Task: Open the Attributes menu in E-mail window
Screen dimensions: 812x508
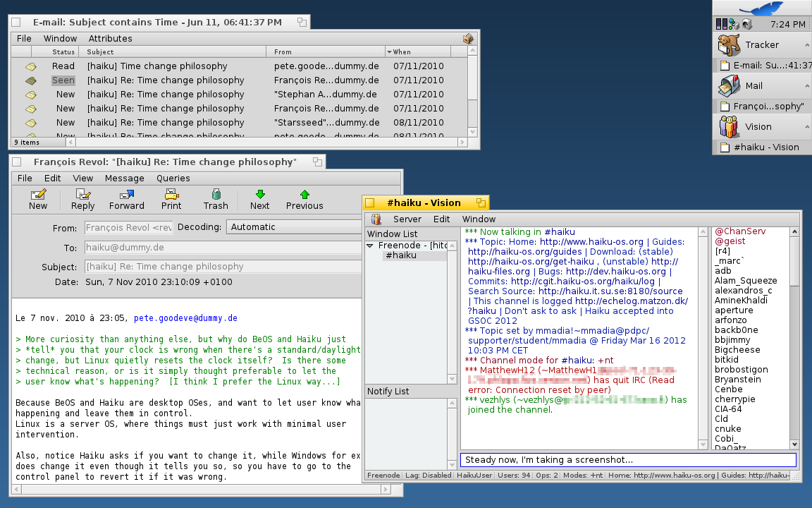Action: (x=110, y=39)
